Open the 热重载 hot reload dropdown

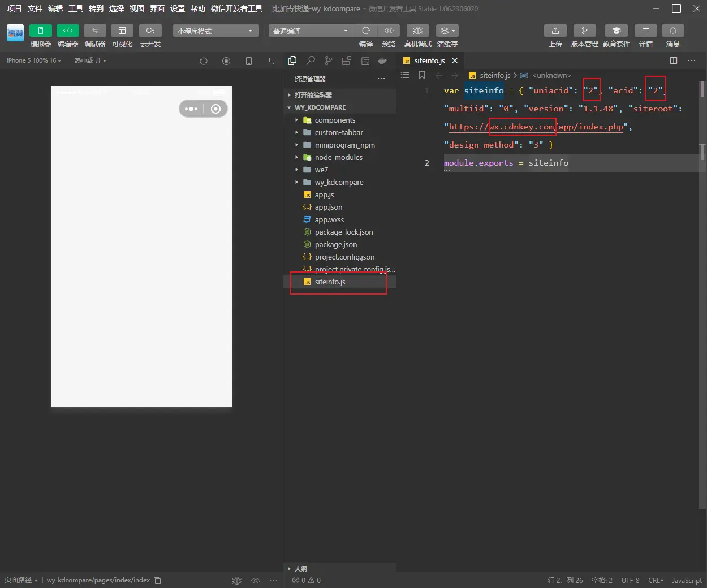(x=90, y=60)
